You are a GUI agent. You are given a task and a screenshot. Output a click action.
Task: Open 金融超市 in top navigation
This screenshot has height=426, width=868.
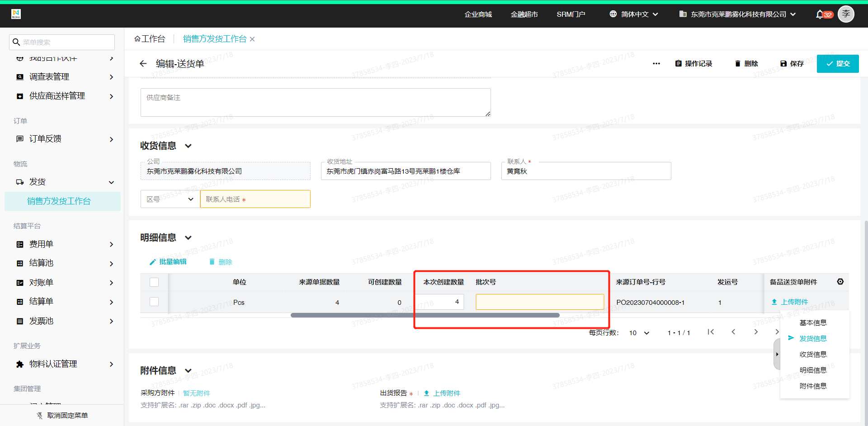click(524, 14)
